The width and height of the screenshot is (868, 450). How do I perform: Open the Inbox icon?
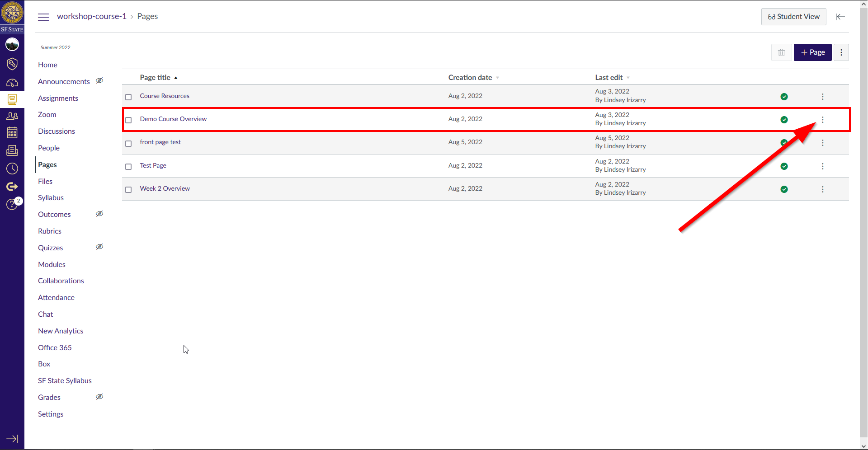click(x=12, y=150)
